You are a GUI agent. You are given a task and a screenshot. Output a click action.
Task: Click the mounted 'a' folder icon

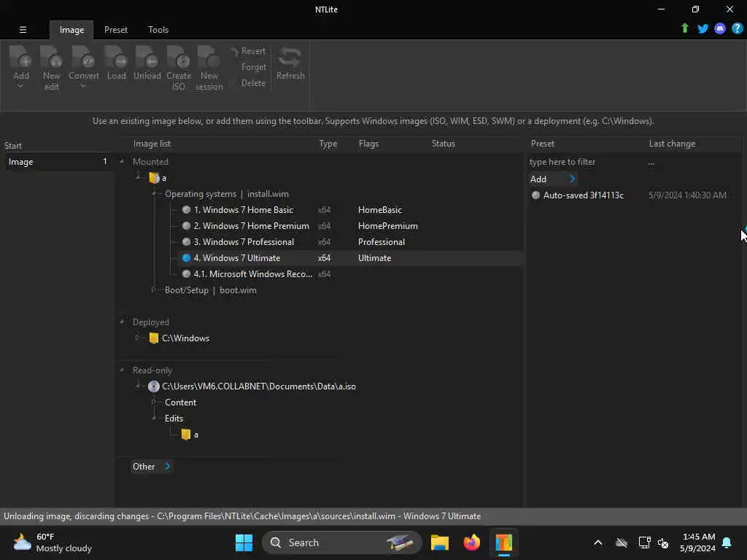[x=154, y=178]
